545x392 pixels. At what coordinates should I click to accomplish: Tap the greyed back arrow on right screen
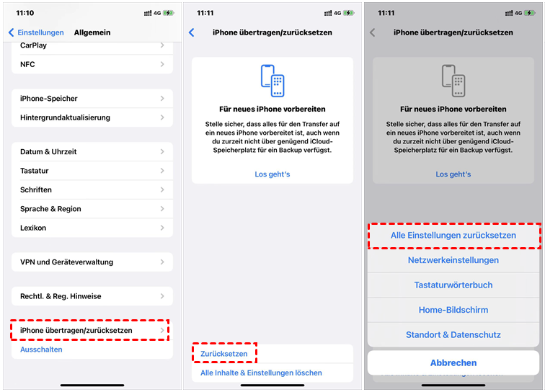pos(372,32)
